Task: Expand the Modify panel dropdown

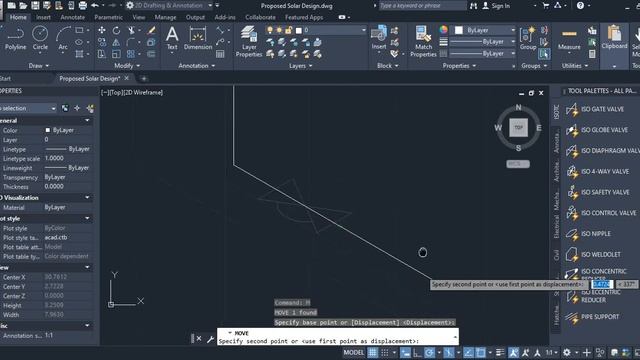Action: [127, 65]
